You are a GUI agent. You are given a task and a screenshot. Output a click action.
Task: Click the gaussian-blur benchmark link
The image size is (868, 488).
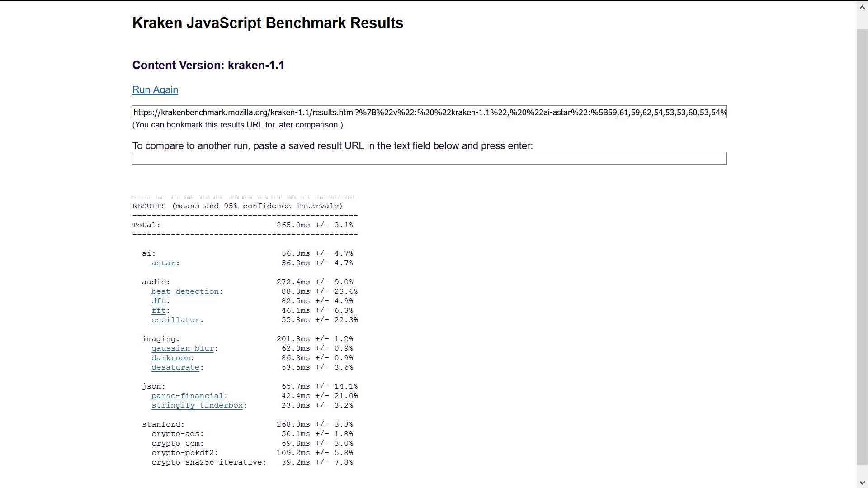(183, 348)
